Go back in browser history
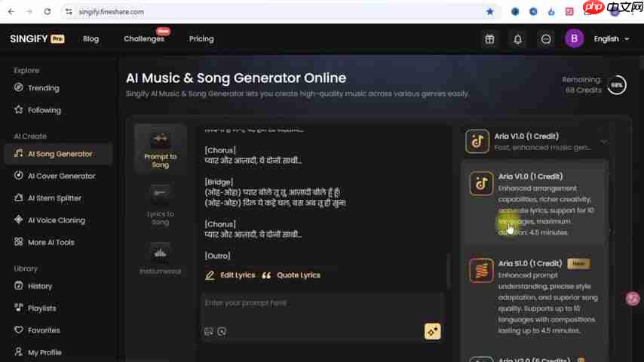This screenshot has height=362, width=644. point(11,12)
